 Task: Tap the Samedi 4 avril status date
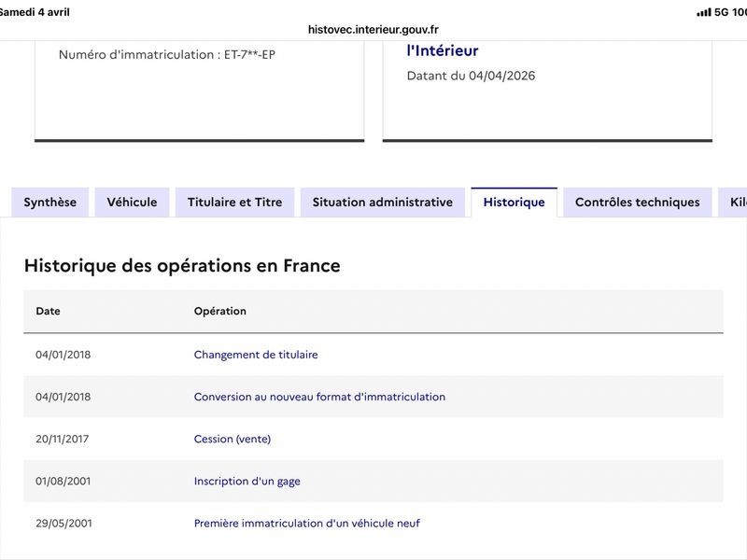coord(35,12)
